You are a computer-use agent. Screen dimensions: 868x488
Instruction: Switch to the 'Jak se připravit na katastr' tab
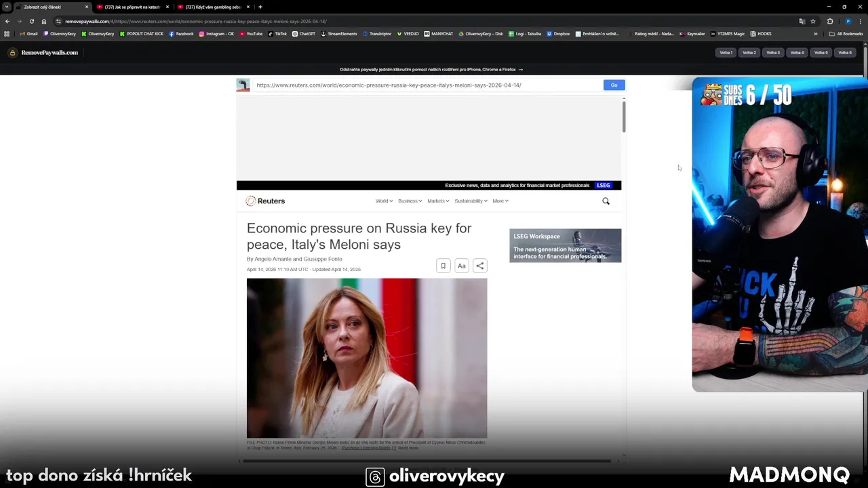click(x=132, y=7)
